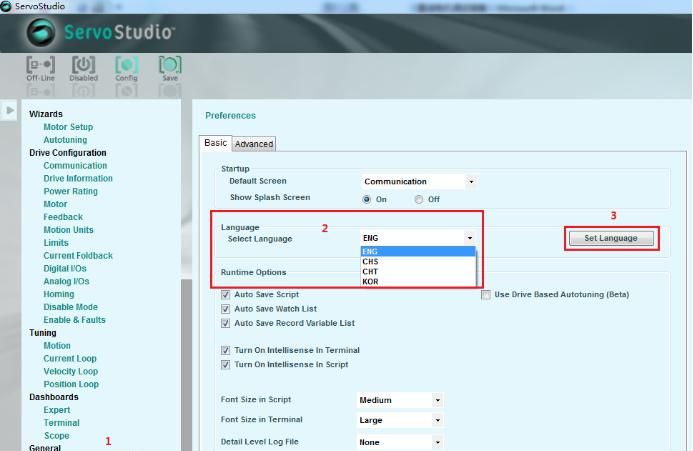Open Limits page
The height and width of the screenshot is (451, 693).
coord(56,243)
